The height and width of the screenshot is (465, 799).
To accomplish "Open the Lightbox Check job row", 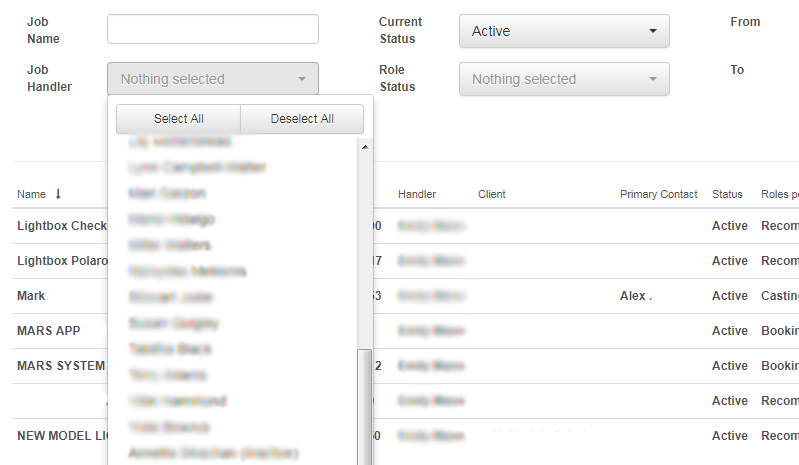I will coord(61,226).
